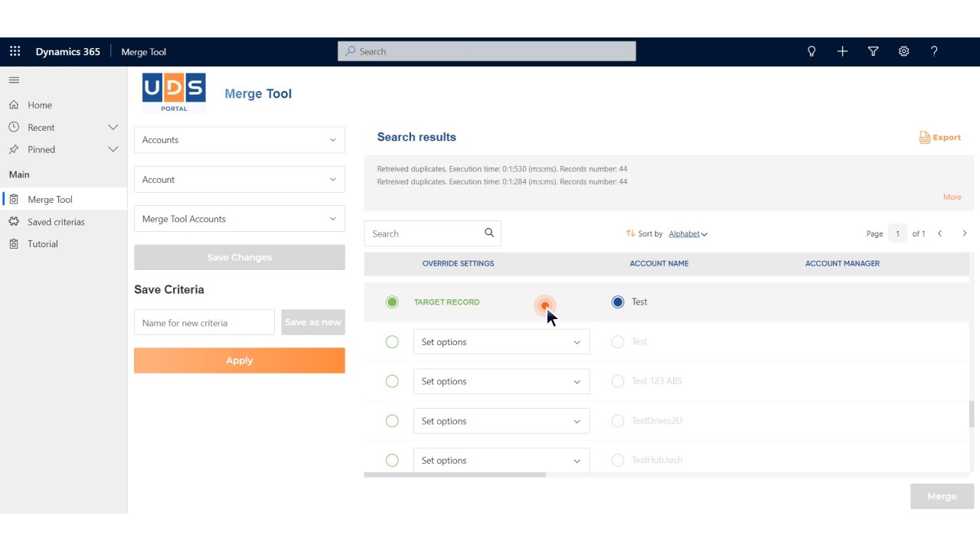Open the Dynamics 365 app launcher waffle
980x551 pixels.
(x=15, y=51)
